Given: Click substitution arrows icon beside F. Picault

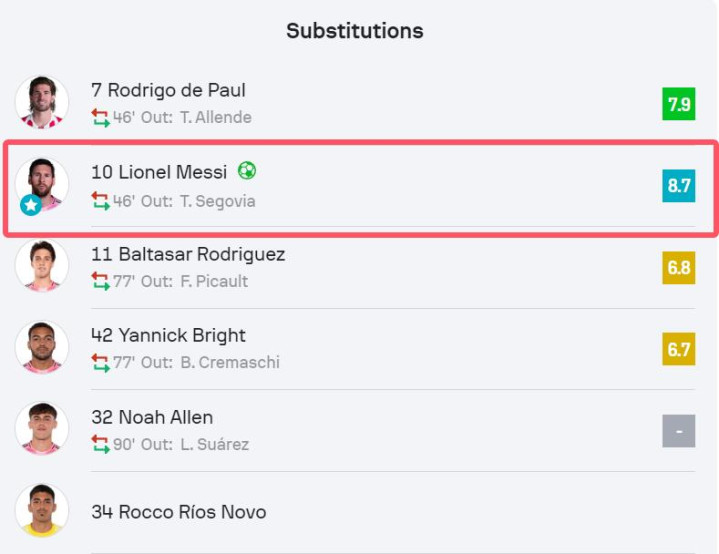Looking at the screenshot, I should click(x=100, y=281).
